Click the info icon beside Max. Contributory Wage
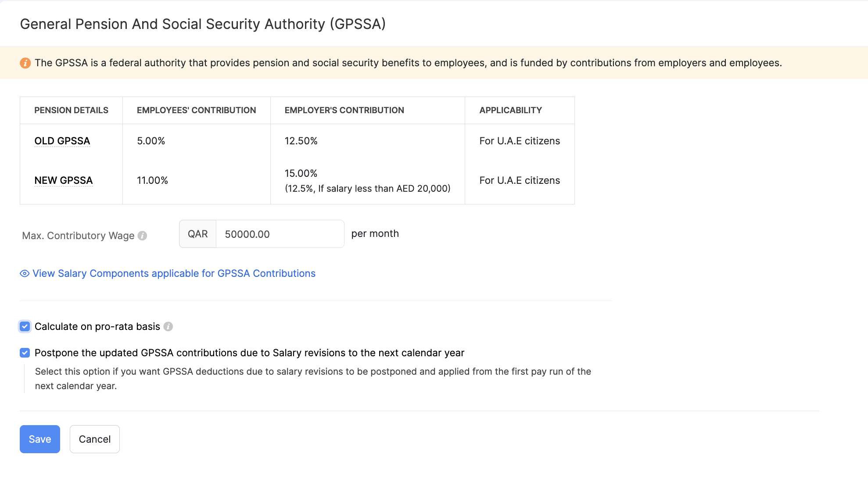 coord(142,236)
